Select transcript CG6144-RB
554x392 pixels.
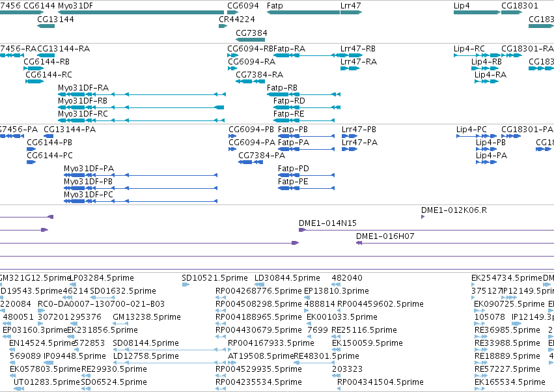[34, 68]
